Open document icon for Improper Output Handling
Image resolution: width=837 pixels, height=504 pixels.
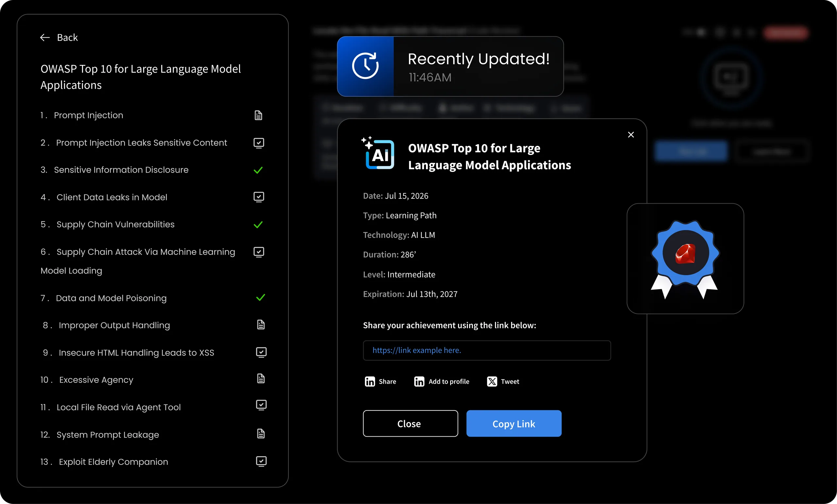tap(261, 325)
